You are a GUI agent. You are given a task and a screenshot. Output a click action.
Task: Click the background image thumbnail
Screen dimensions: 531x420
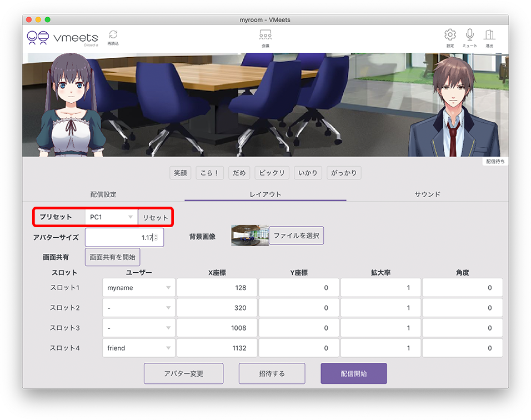249,236
